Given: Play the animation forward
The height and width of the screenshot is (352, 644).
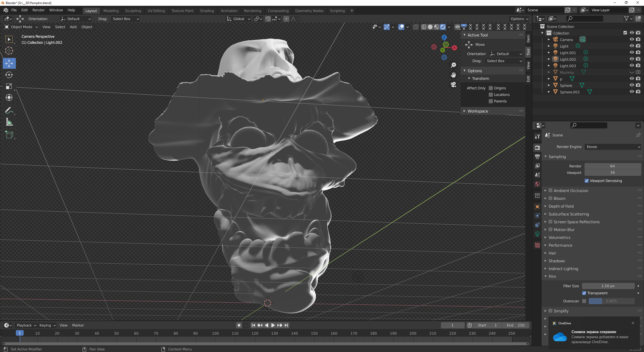Looking at the screenshot, I should coord(273,325).
